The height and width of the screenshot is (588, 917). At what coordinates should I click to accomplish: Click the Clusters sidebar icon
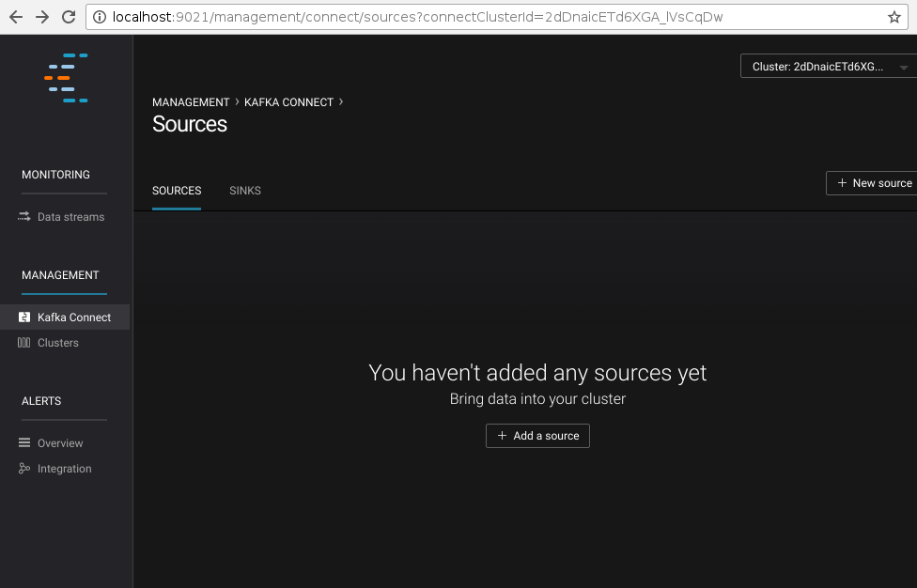click(24, 343)
